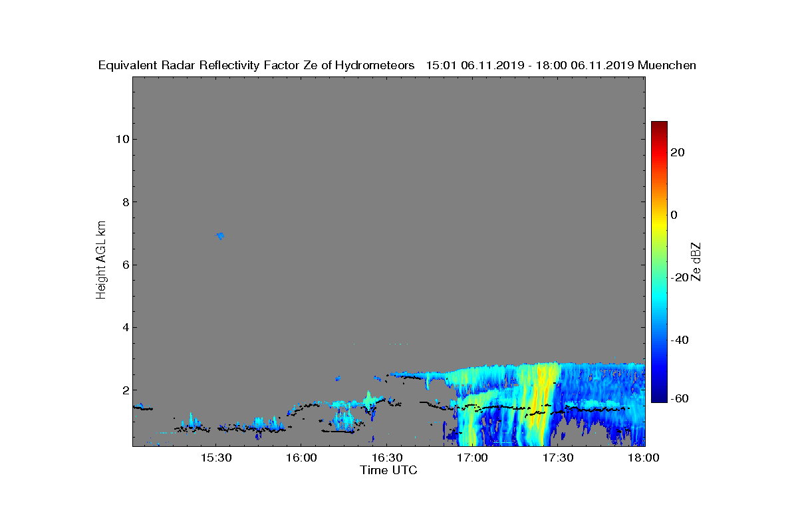Image resolution: width=798 pixels, height=532 pixels.
Task: Click the colorbar value '-20'
Action: (680, 277)
